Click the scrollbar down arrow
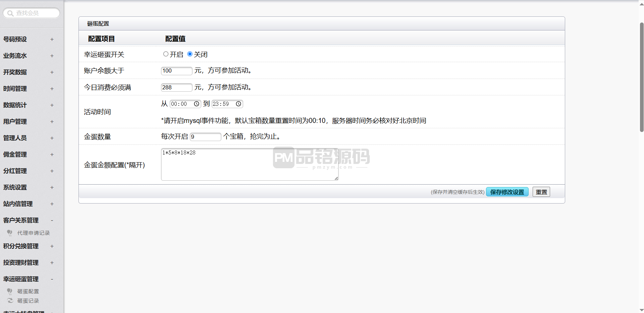644x313 pixels. (x=641, y=310)
